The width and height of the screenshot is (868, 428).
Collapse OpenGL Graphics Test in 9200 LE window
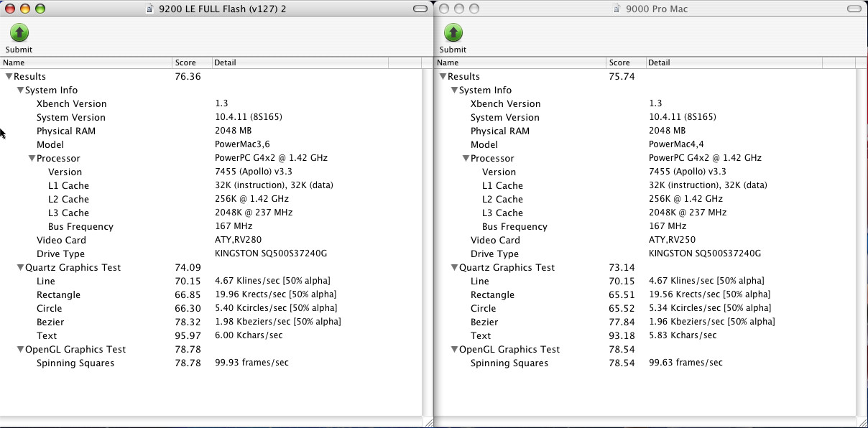20,349
